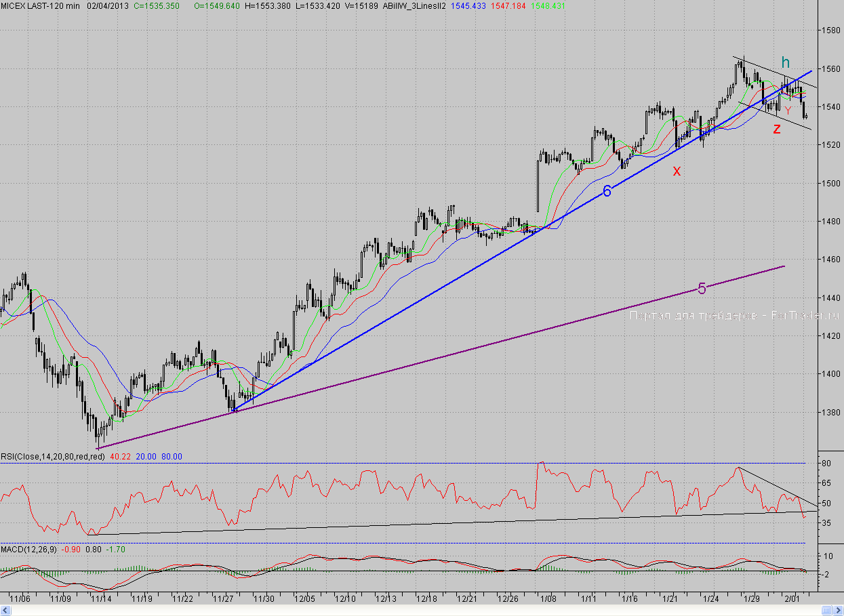Image resolution: width=844 pixels, height=616 pixels.
Task: Click the teal h label near the top
Action: point(785,61)
